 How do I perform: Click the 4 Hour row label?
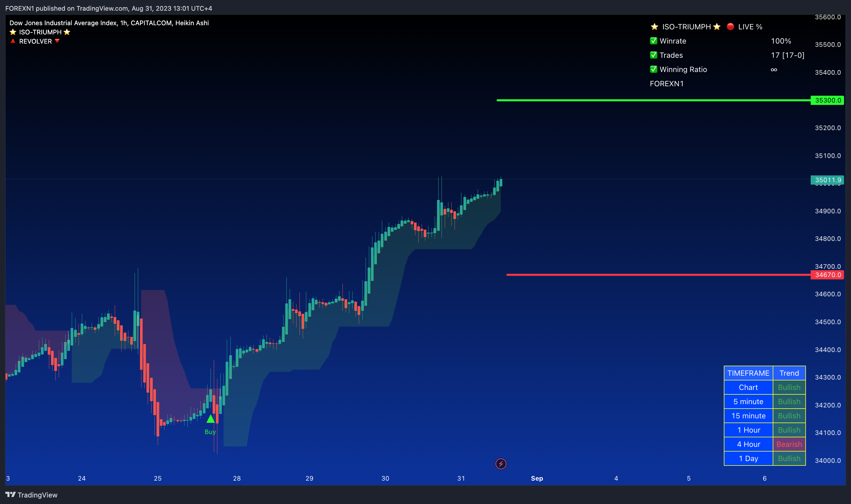point(748,444)
